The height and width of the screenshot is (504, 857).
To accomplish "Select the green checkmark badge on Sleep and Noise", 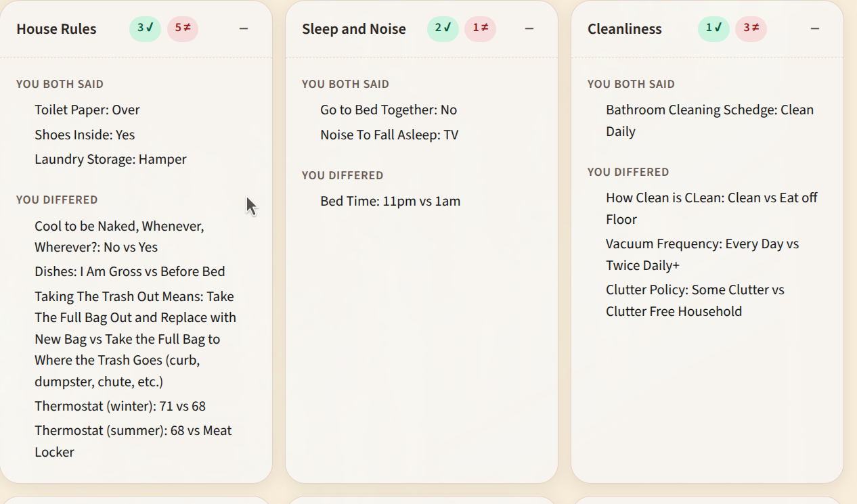I will pyautogui.click(x=443, y=28).
